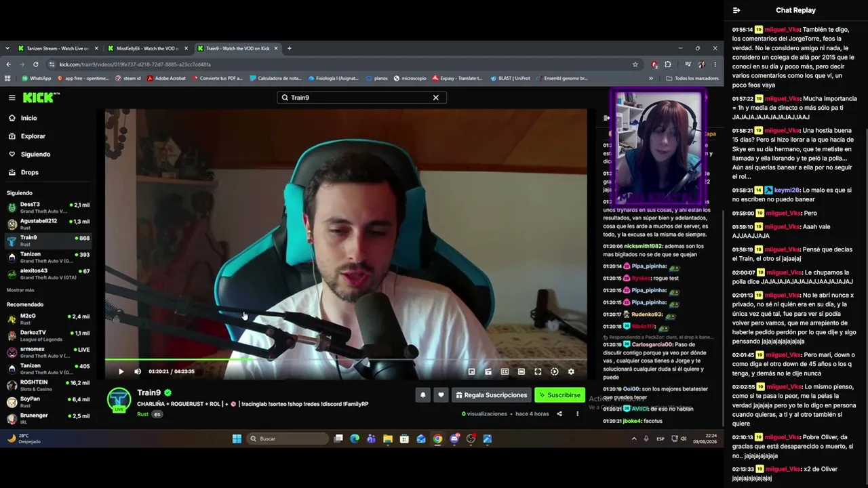
Task: Open DarkozTV recommended channel
Action: coord(47,335)
